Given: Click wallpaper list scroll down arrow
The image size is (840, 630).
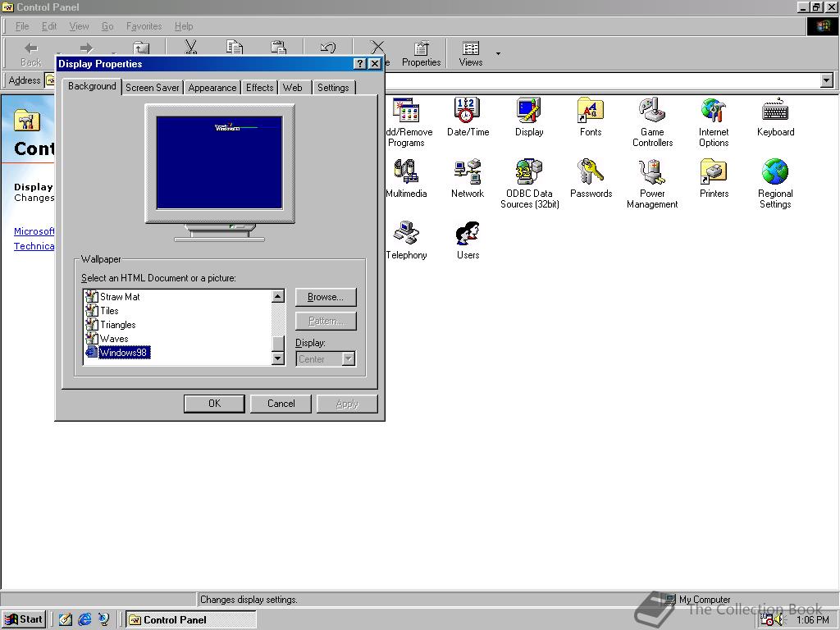Looking at the screenshot, I should point(278,358).
